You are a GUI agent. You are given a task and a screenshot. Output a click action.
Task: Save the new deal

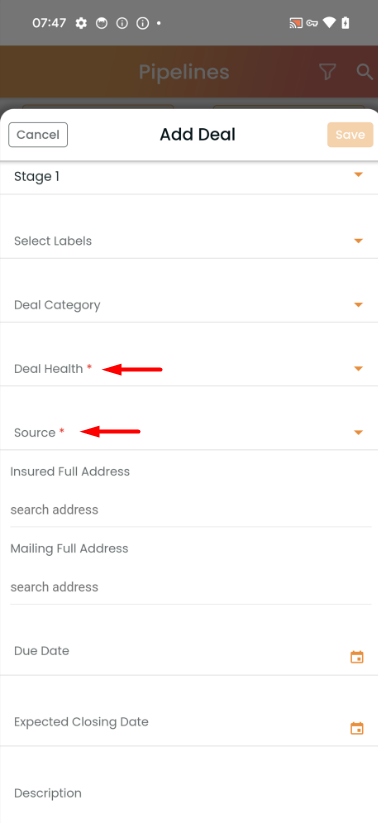click(350, 134)
